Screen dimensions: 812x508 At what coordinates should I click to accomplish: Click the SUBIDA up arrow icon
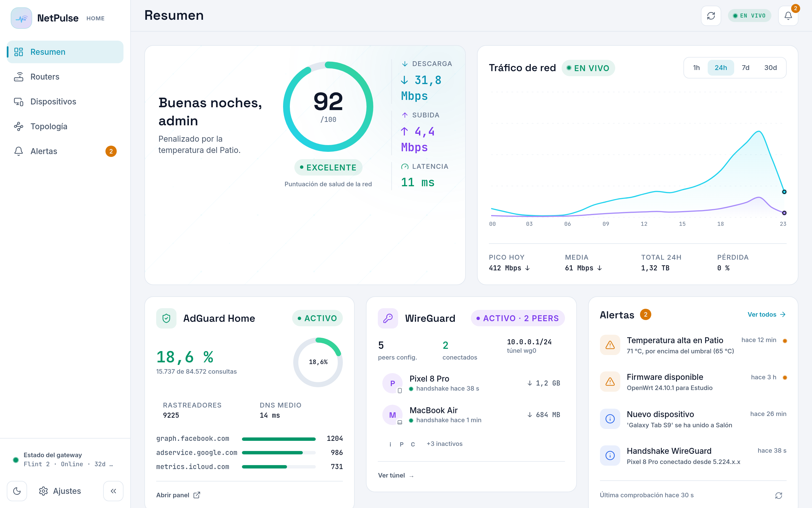click(x=405, y=115)
